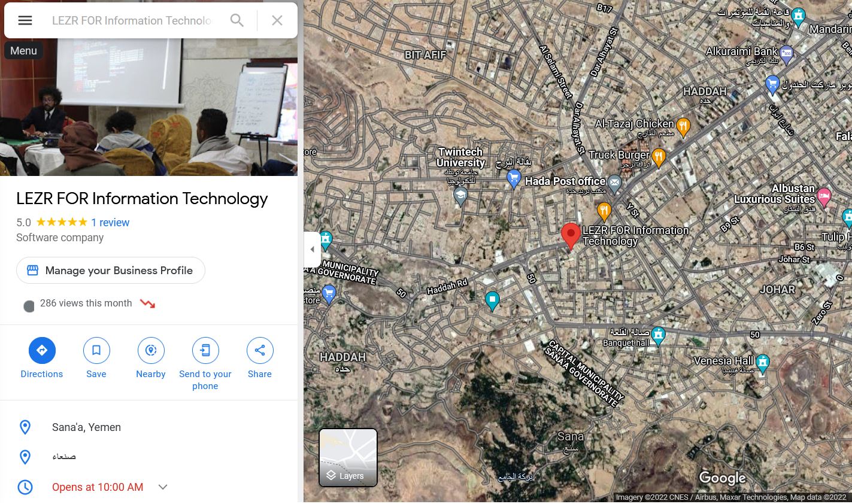Select Hada Post office map marker
Image resolution: width=852 pixels, height=504 pixels.
615,182
